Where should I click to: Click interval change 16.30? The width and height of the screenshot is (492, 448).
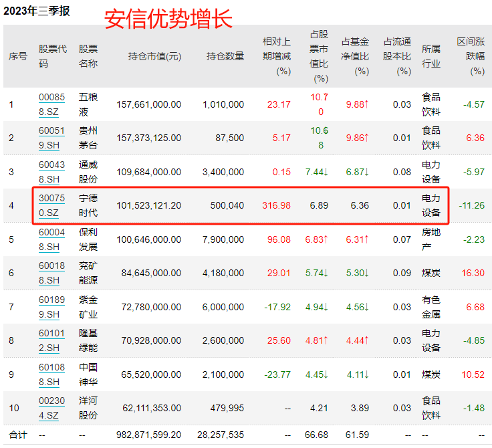coord(473,273)
